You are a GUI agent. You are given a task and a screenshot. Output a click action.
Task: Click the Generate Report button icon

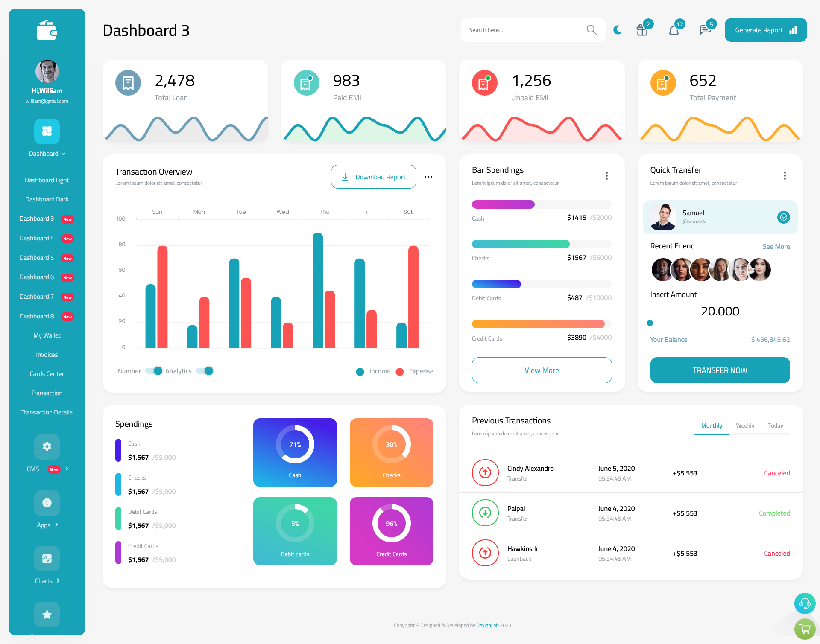794,29
